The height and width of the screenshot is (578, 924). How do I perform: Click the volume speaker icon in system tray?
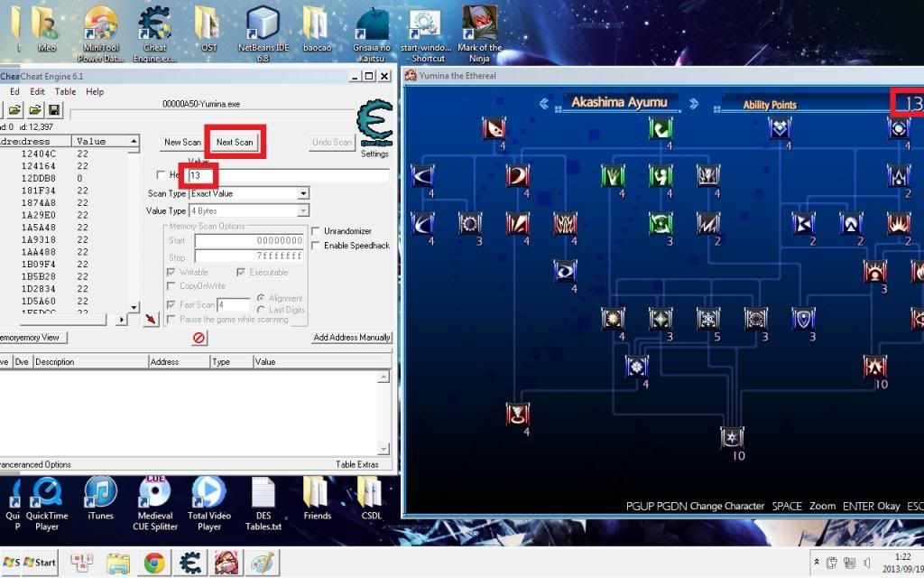(867, 562)
